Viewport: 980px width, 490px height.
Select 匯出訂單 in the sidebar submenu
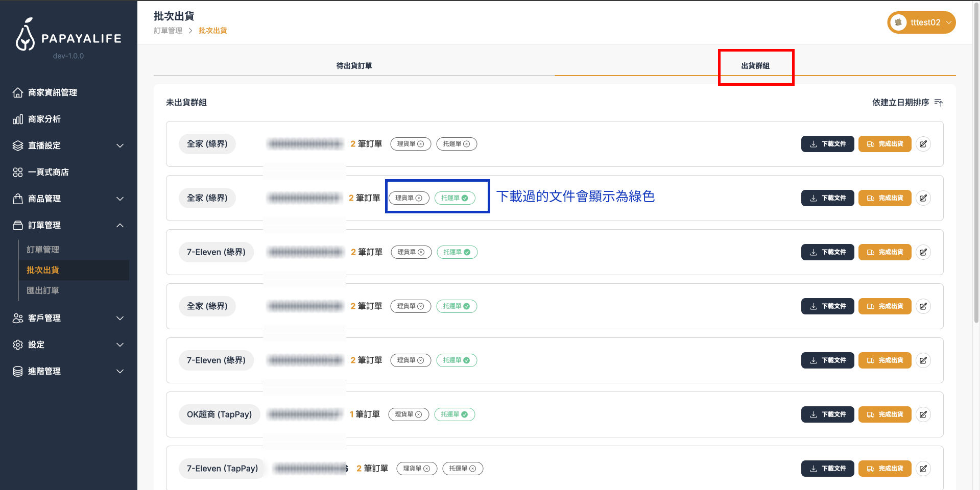(x=43, y=290)
